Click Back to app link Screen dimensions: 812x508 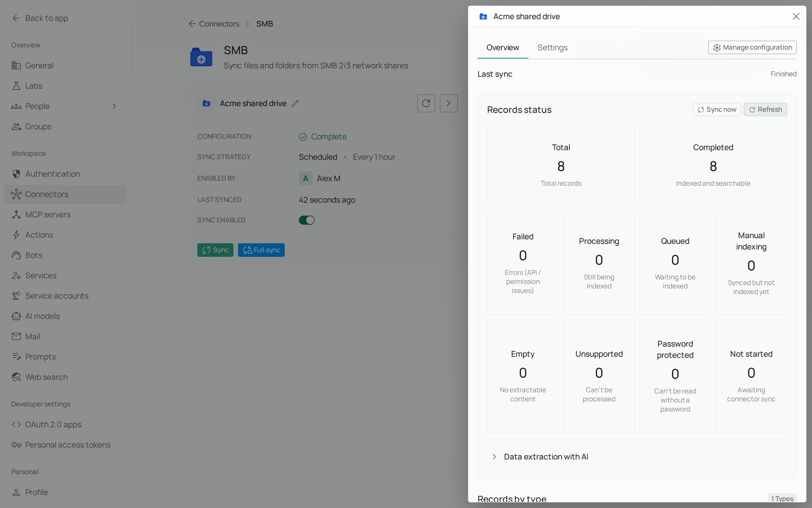click(40, 18)
